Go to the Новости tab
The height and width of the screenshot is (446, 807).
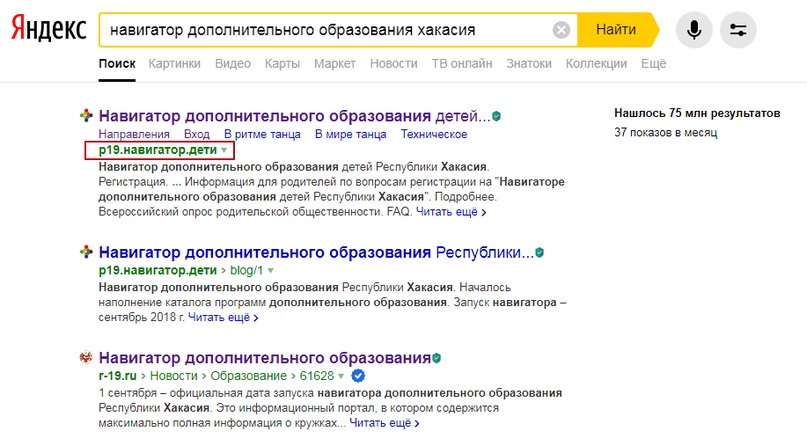point(394,64)
